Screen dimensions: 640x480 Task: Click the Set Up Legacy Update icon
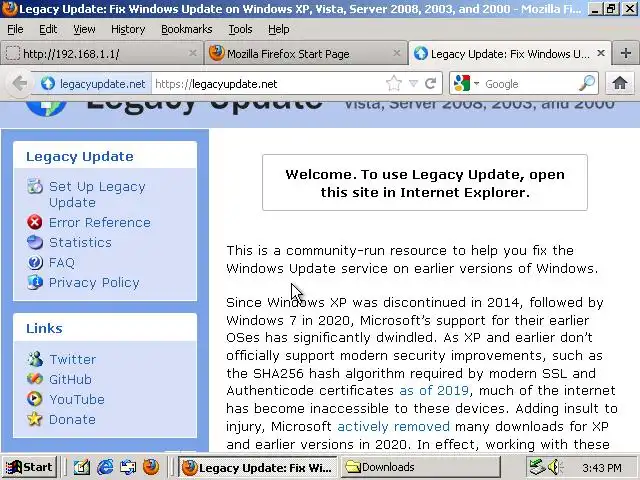[x=35, y=186]
